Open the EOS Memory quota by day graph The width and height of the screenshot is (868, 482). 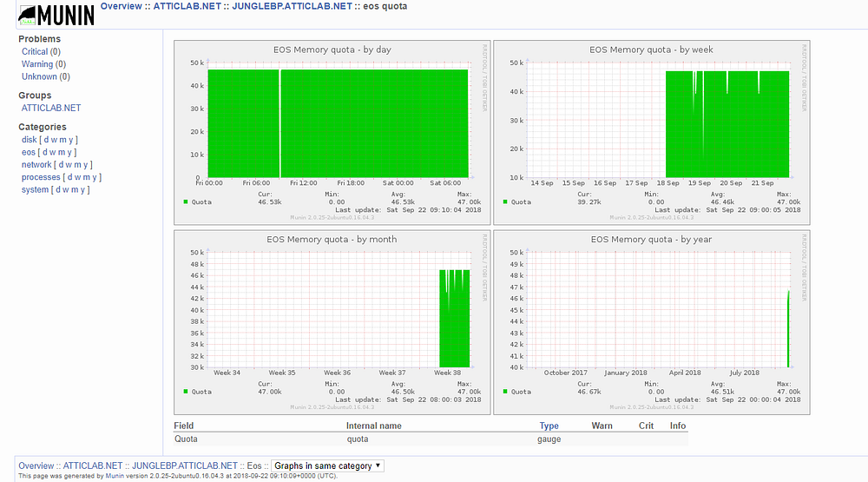tap(332, 132)
